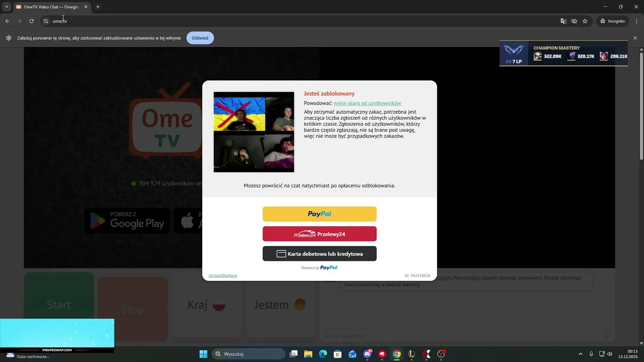Show hidden system tray icons
The height and width of the screenshot is (362, 644).
click(580, 354)
